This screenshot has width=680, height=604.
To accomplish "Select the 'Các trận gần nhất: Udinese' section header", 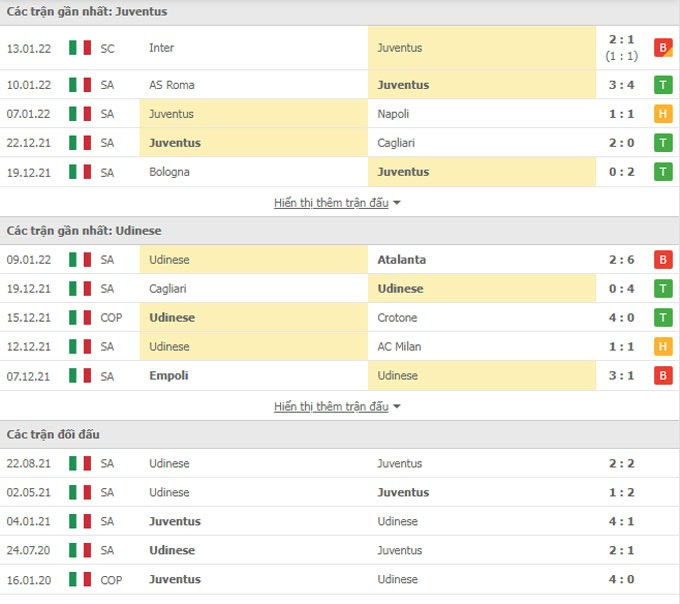I will 84,231.
